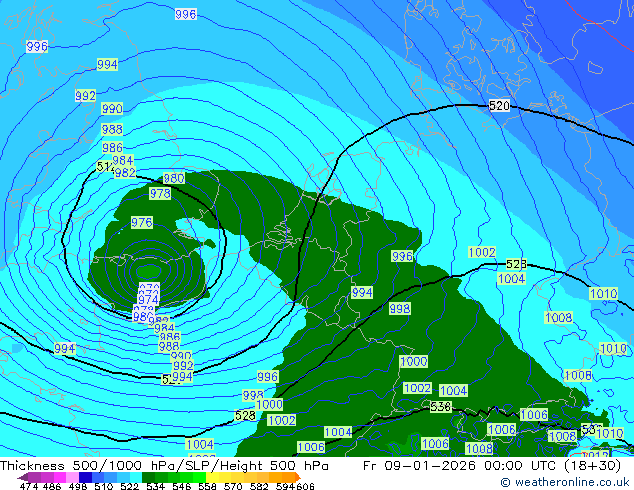The width and height of the screenshot is (634, 490).
Task: Click the 'Thickness 500/1000 hPa/SLP/Height 500 hPa' title
Action: [164, 466]
